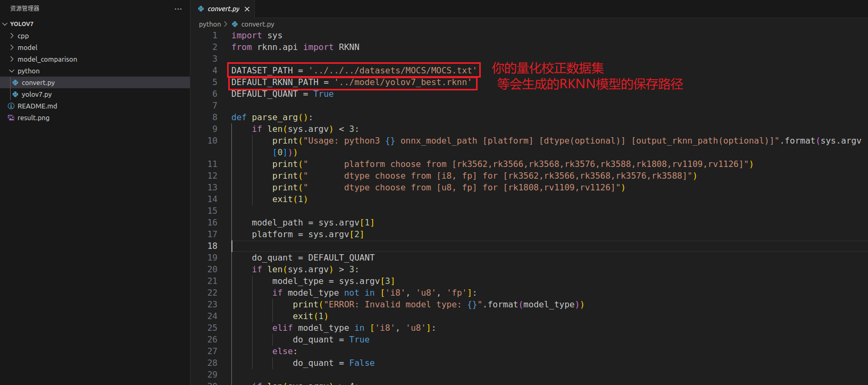Open README.md in the explorer
The image size is (868, 385).
click(x=95, y=106)
